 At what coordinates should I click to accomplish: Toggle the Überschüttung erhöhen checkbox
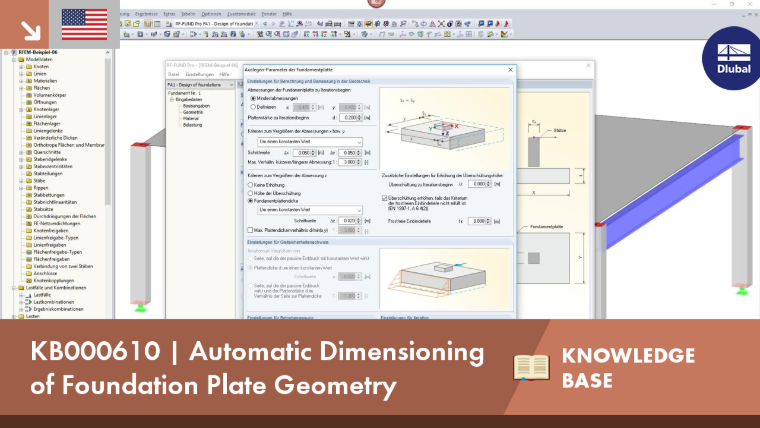(384, 198)
